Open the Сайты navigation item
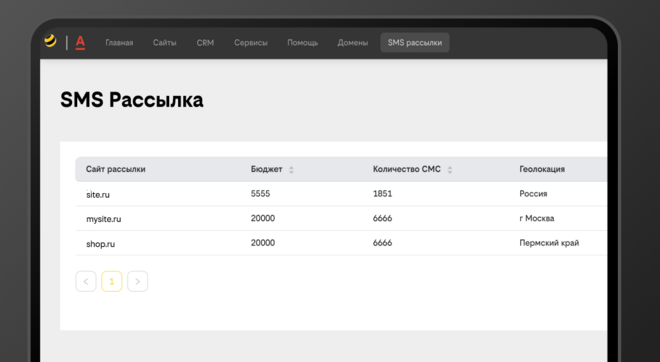660x362 pixels. tap(165, 43)
